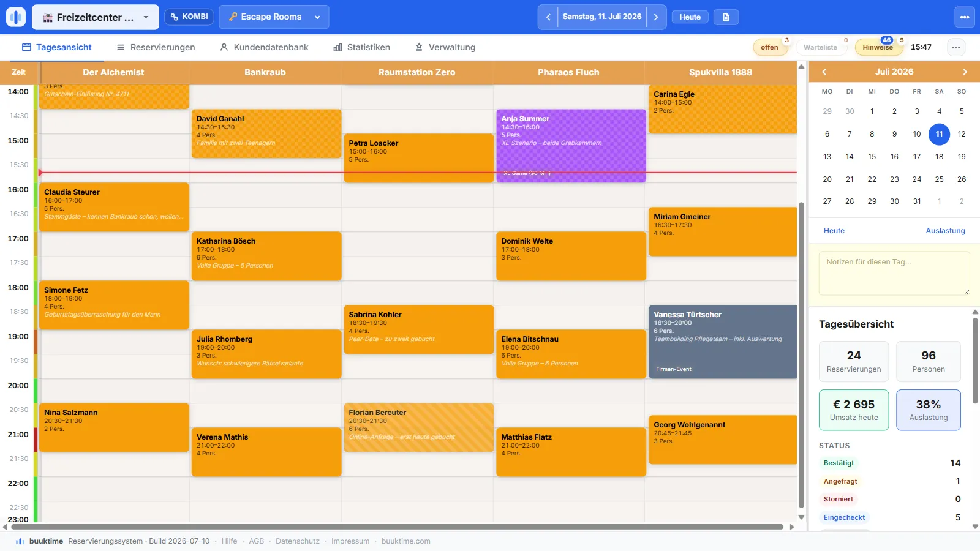
Task: Filter by Bestätigt status
Action: [x=839, y=463]
